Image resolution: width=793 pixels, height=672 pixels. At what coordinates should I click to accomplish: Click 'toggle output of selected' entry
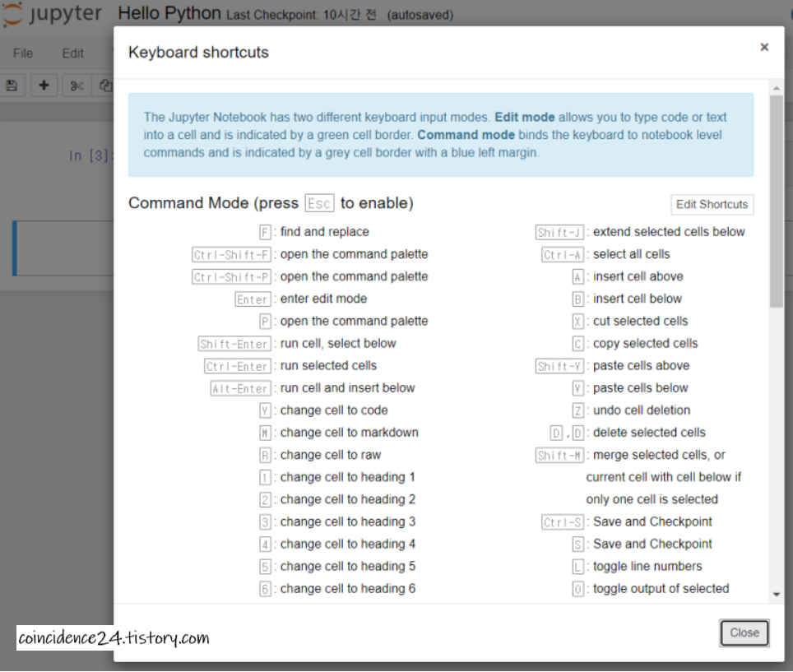pos(661,589)
